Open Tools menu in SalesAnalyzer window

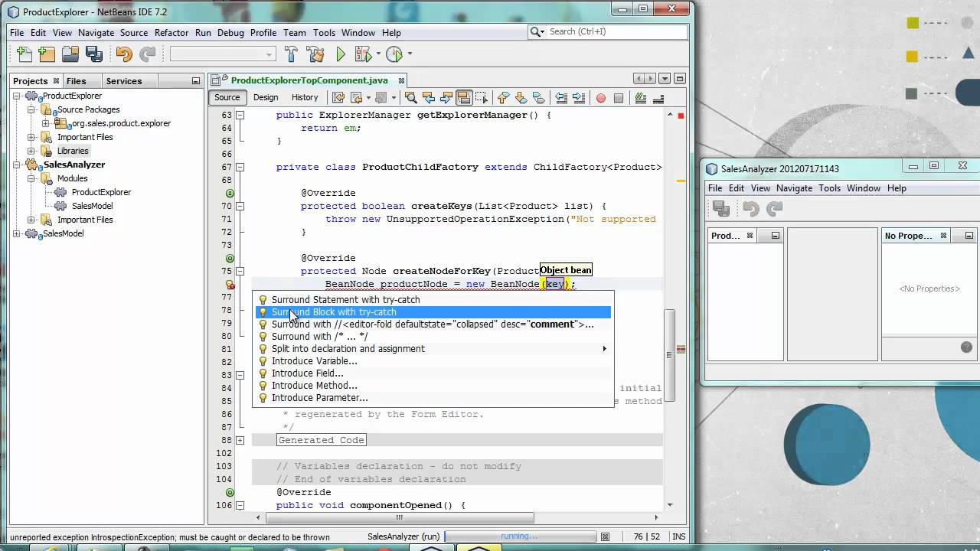pyautogui.click(x=830, y=188)
